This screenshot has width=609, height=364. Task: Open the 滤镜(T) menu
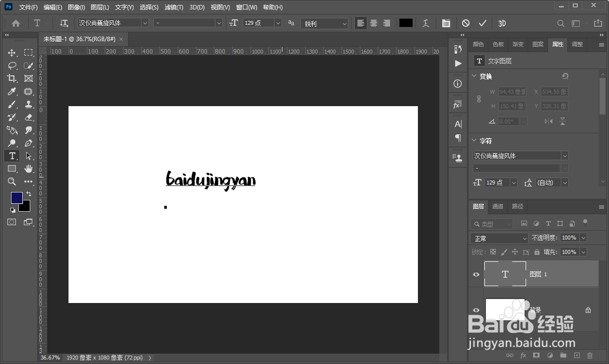tap(174, 7)
